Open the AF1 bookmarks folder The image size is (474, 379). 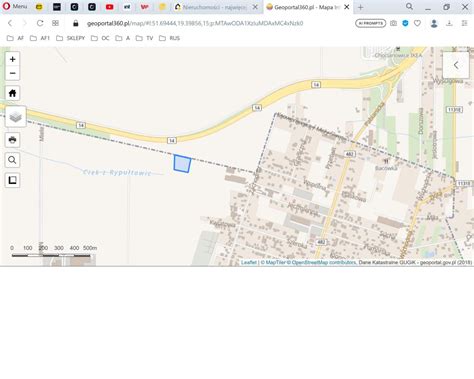pos(40,38)
